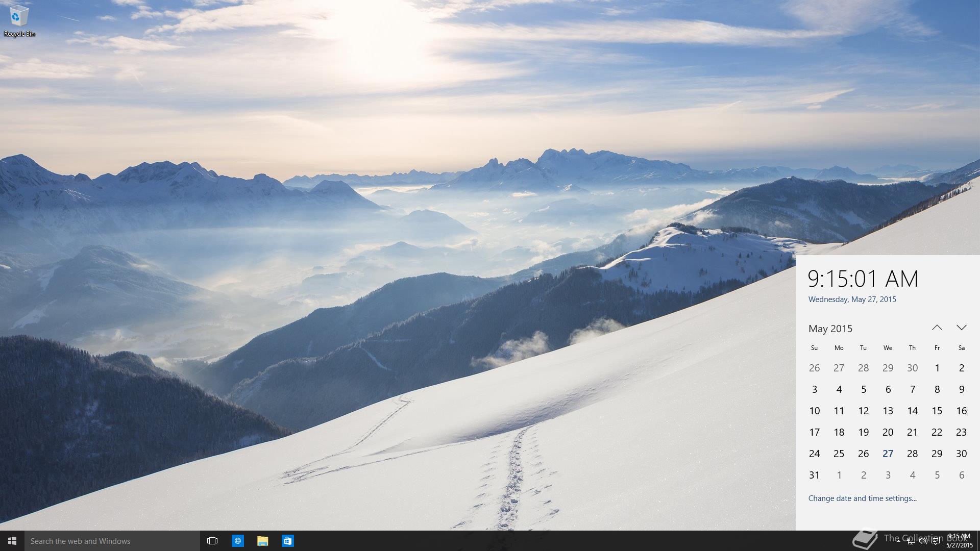The height and width of the screenshot is (551, 980).
Task: Open the Recycle Bin desktop icon
Action: [19, 20]
